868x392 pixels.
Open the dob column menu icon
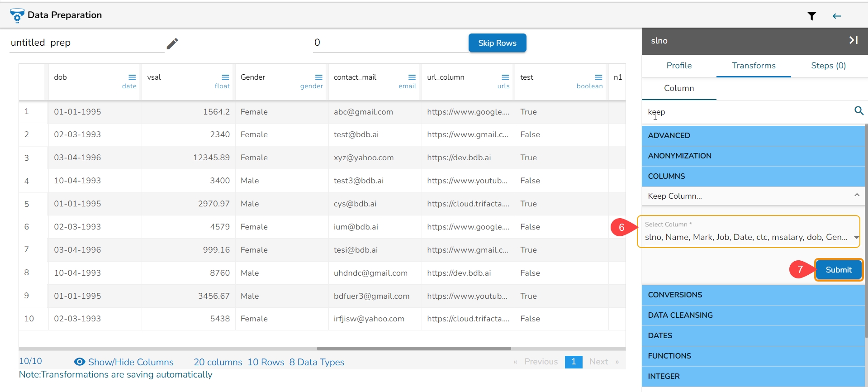(x=132, y=77)
